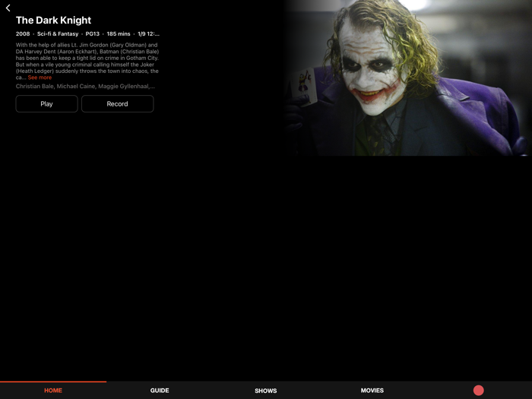Viewport: 532px width, 399px height.
Task: Tap the PG13 rating label
Action: click(x=93, y=34)
